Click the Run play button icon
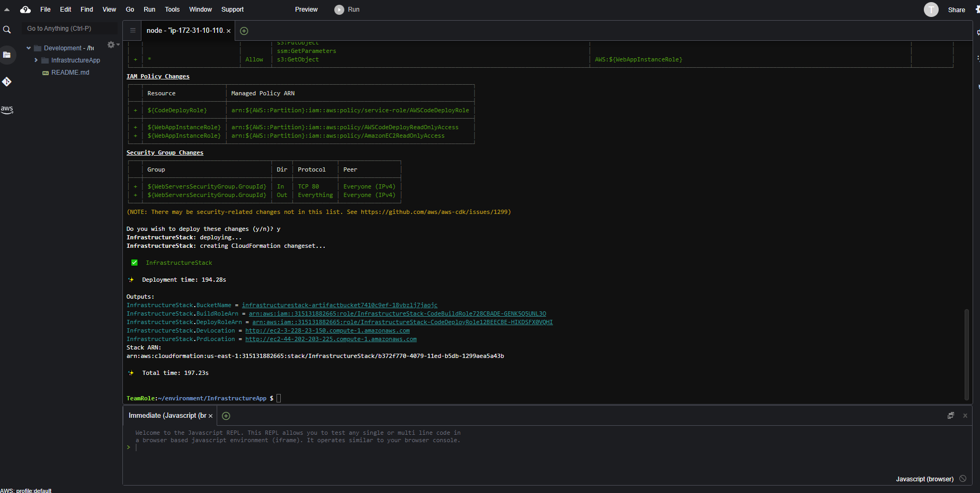This screenshot has height=493, width=980. point(339,10)
